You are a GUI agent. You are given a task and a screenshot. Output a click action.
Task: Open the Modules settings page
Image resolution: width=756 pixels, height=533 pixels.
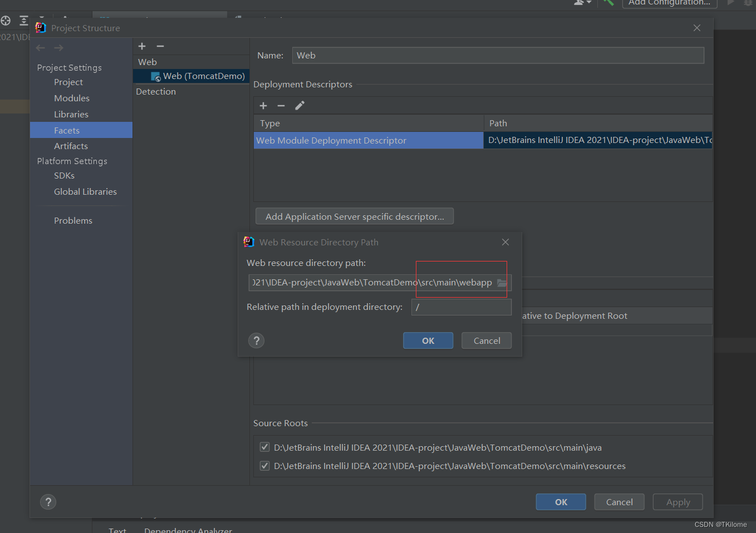72,98
